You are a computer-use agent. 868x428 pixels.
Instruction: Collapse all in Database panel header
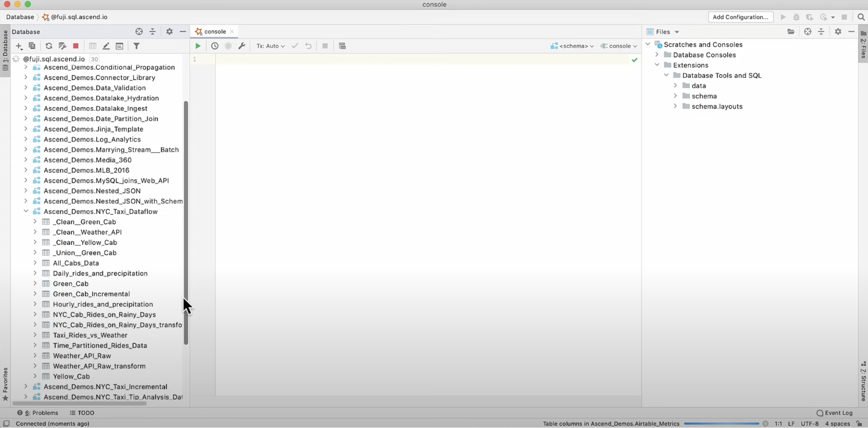point(152,32)
